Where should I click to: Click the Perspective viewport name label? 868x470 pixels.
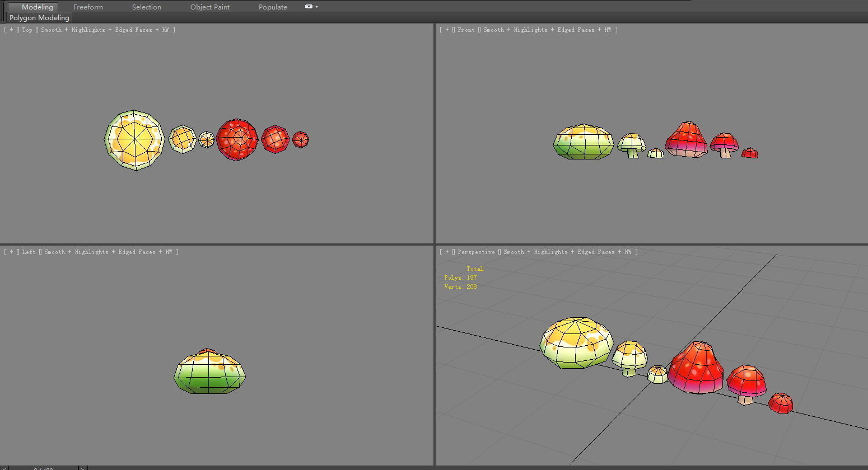coord(476,252)
